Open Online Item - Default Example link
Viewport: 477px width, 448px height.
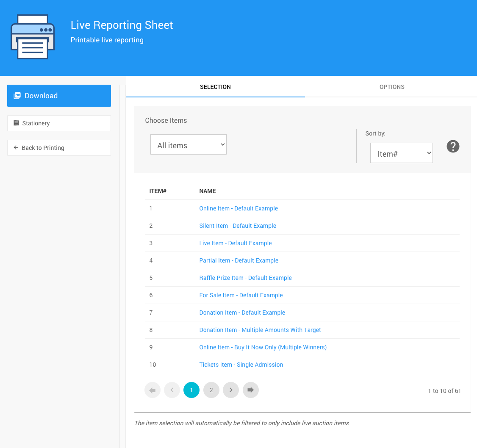(x=239, y=208)
